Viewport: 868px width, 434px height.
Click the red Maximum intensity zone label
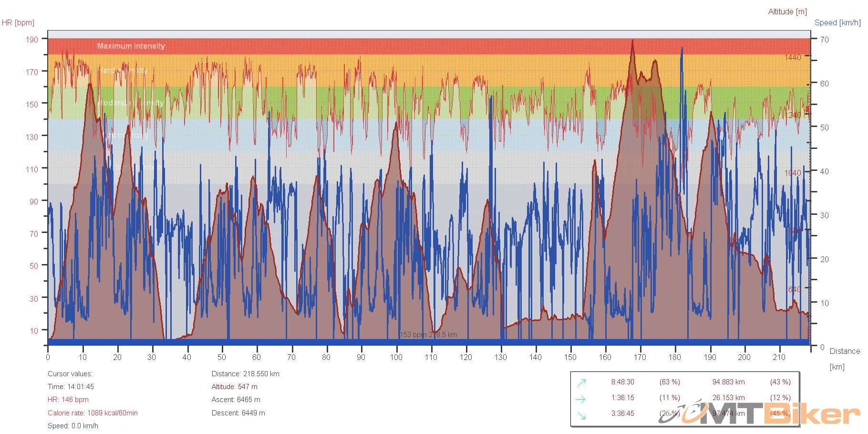tap(131, 46)
